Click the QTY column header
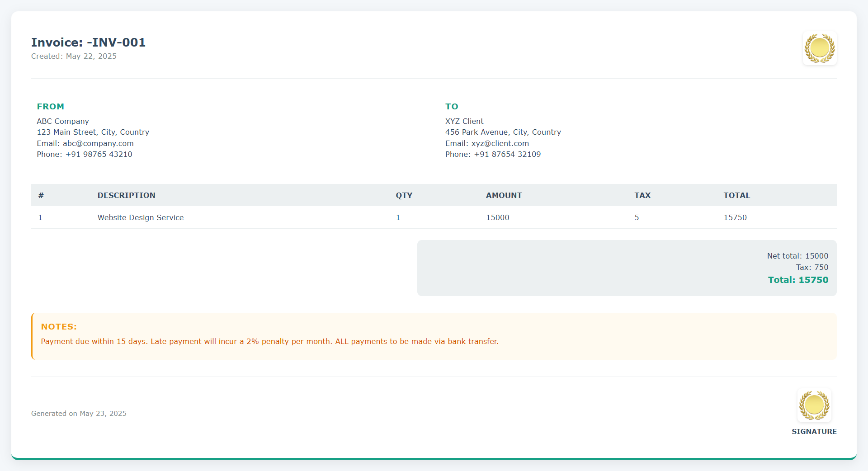 tap(404, 195)
